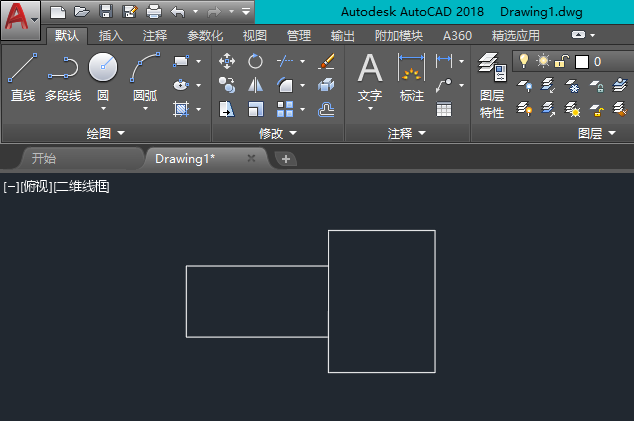This screenshot has height=421, width=634.
Task: Click the Linear dimension icon
Action: click(444, 61)
